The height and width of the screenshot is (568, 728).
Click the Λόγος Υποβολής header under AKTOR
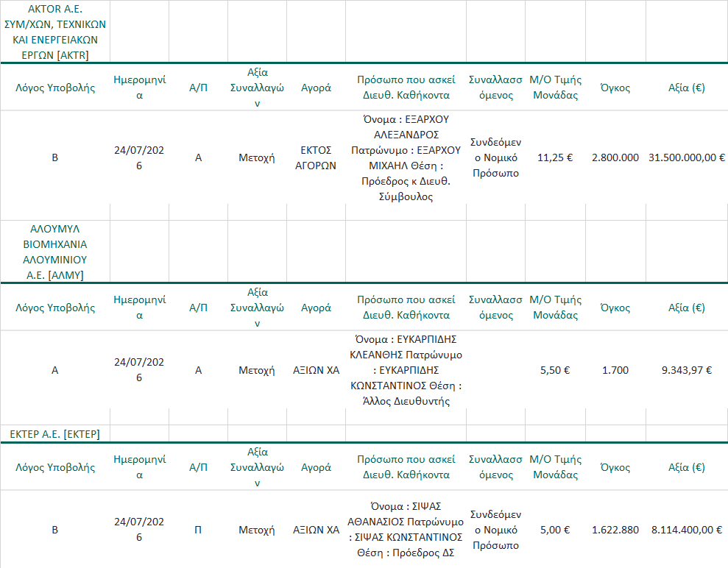(54, 88)
